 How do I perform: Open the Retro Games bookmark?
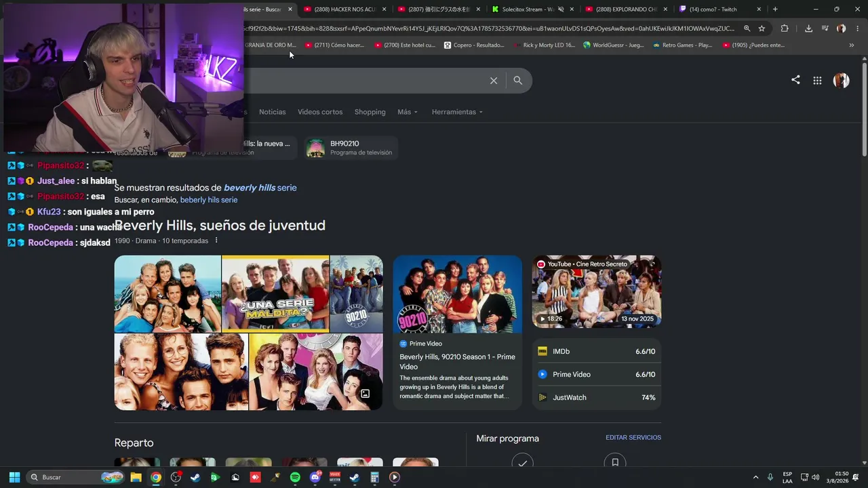[682, 45]
